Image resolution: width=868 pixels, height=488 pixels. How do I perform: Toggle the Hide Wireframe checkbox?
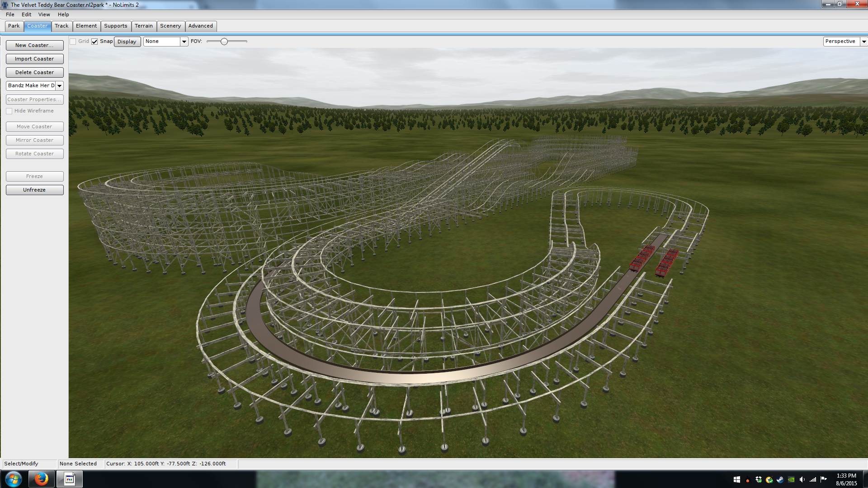(9, 111)
